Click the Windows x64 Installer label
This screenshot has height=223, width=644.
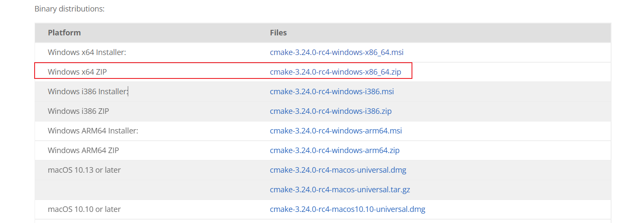[x=87, y=52]
